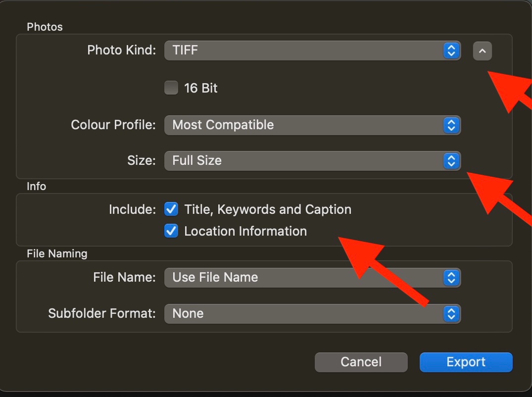Uncheck the Location Information checkbox
Screen dimensions: 532x397
point(171,231)
